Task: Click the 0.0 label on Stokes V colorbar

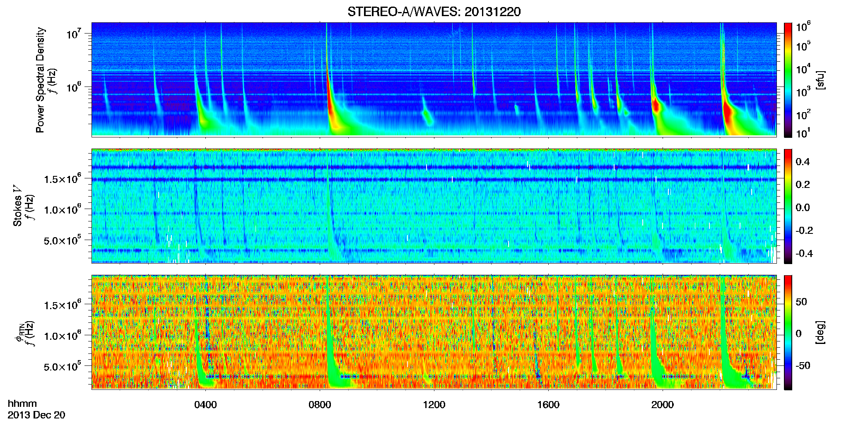Action: point(803,207)
